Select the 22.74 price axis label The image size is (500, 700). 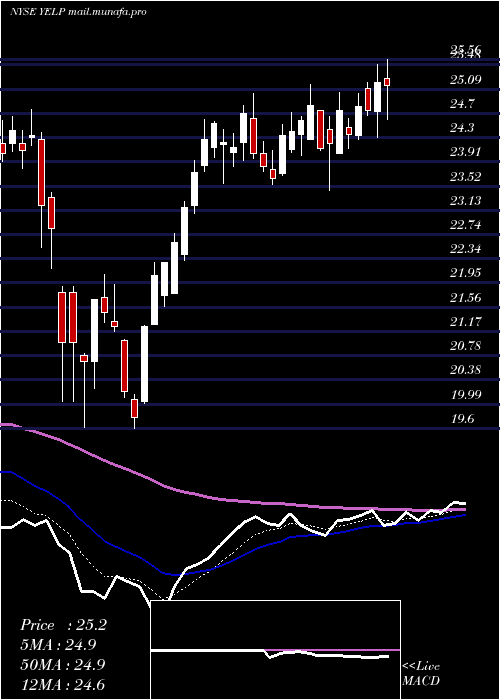coord(466,225)
